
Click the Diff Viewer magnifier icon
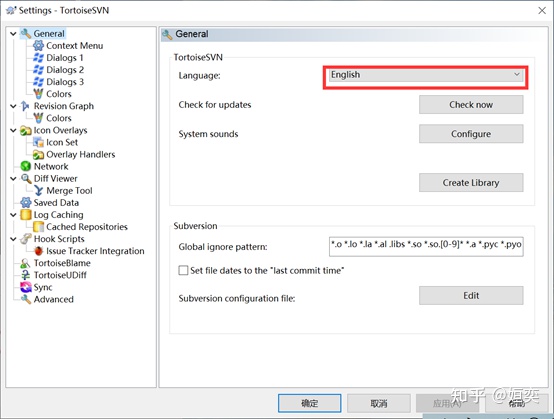[25, 178]
